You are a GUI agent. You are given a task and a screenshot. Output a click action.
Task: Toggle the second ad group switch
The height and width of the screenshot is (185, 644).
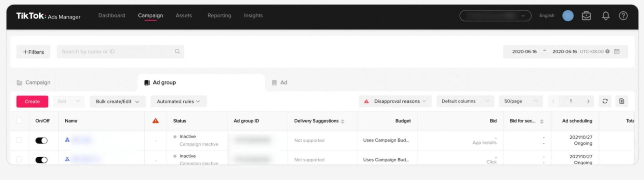click(41, 160)
